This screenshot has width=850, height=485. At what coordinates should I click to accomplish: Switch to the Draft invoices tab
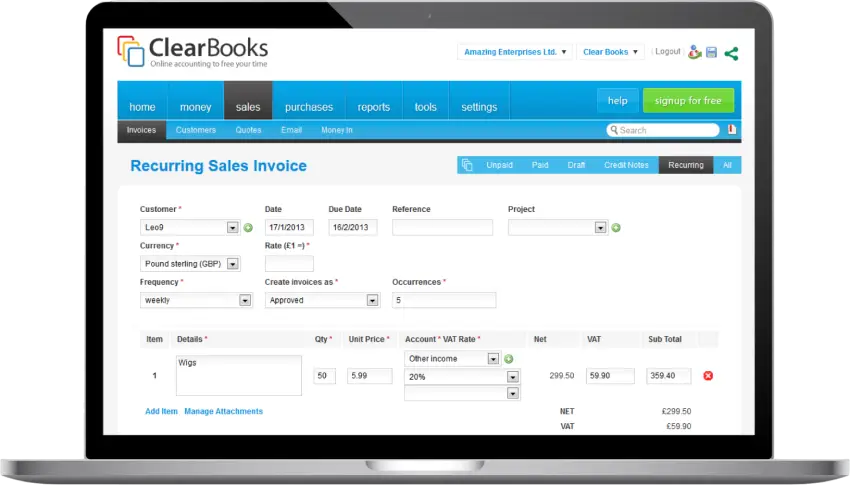pyautogui.click(x=576, y=165)
